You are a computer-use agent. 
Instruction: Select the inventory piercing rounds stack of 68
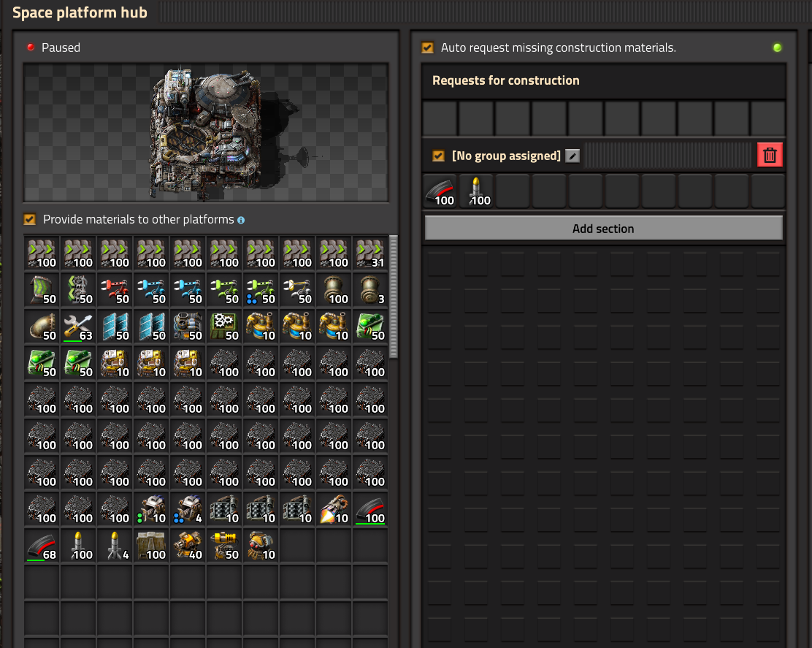pyautogui.click(x=42, y=546)
